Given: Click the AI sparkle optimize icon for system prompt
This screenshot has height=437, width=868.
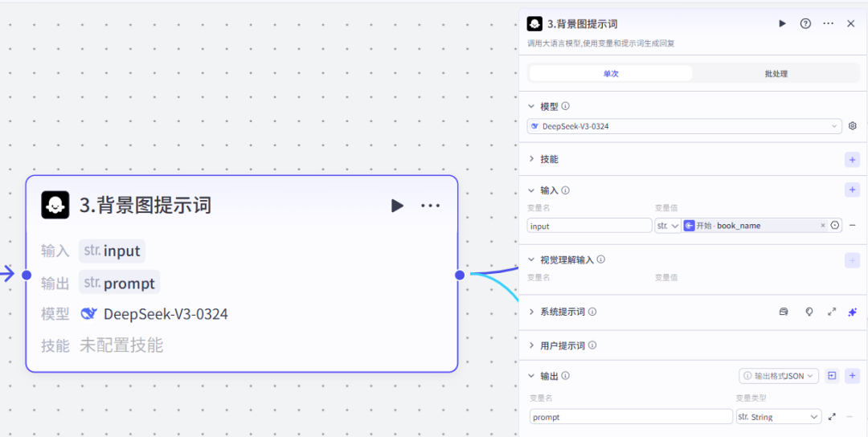Looking at the screenshot, I should 853,312.
